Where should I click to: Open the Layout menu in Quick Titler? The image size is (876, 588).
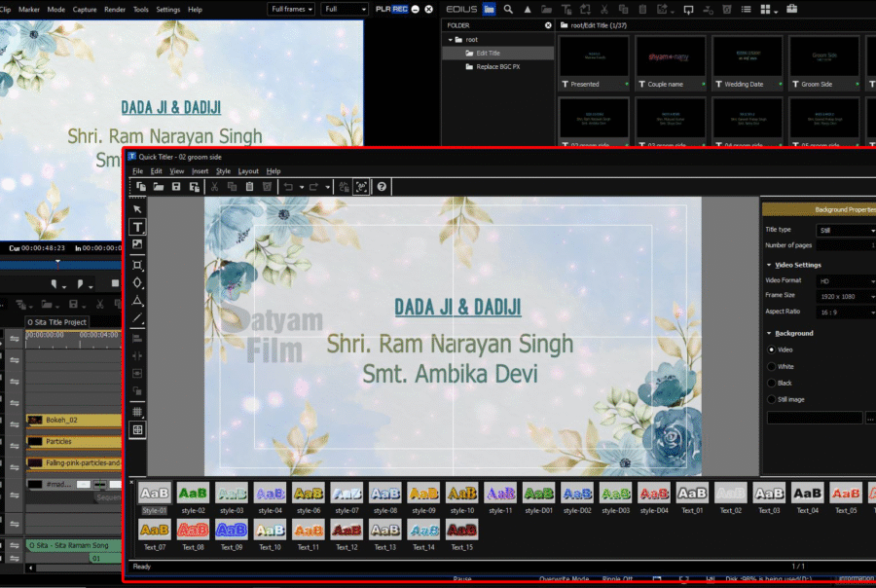tap(249, 170)
